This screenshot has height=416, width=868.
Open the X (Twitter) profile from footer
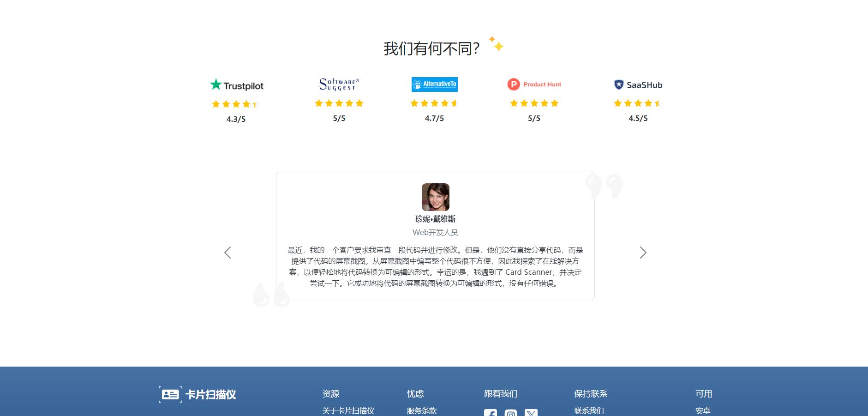(531, 412)
